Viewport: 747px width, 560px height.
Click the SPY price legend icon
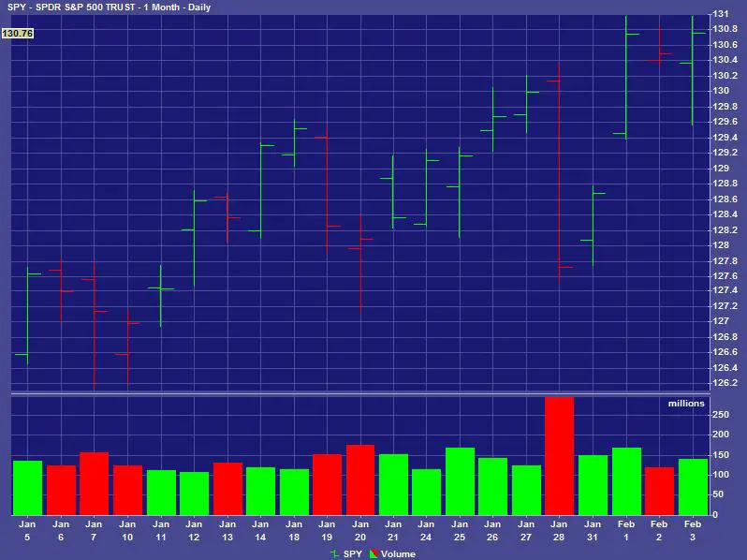point(334,553)
